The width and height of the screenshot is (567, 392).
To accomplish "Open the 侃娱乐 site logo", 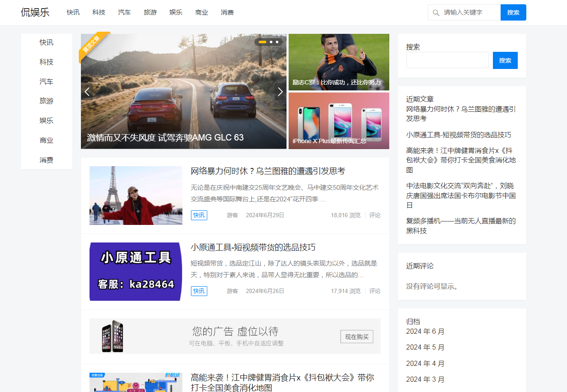I will coord(35,12).
